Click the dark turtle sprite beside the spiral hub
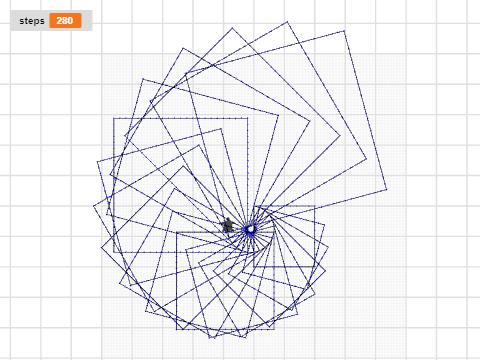This screenshot has height=360, width=480. [228, 226]
